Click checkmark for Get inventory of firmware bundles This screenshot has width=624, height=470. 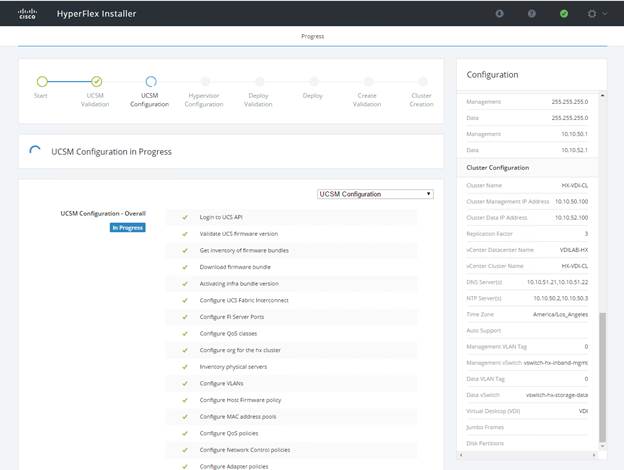tap(185, 251)
